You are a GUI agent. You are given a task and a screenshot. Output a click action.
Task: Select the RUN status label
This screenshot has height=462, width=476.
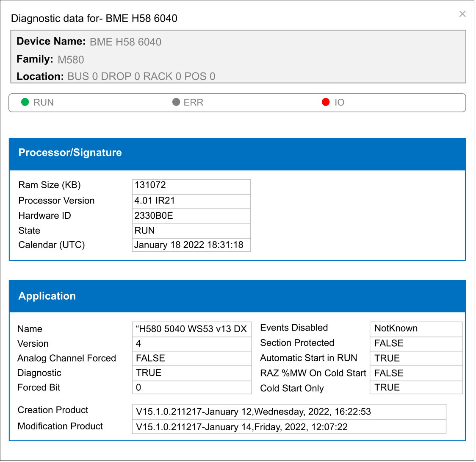pyautogui.click(x=44, y=103)
